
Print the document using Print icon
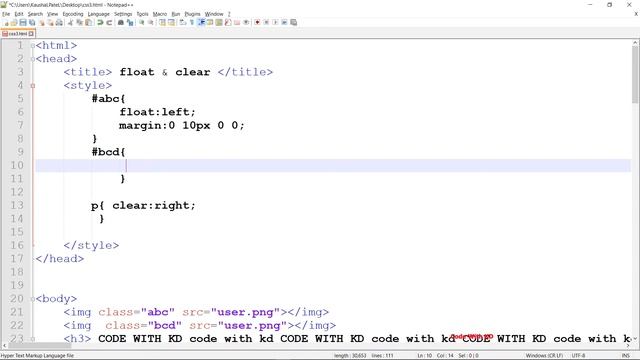(59, 22)
